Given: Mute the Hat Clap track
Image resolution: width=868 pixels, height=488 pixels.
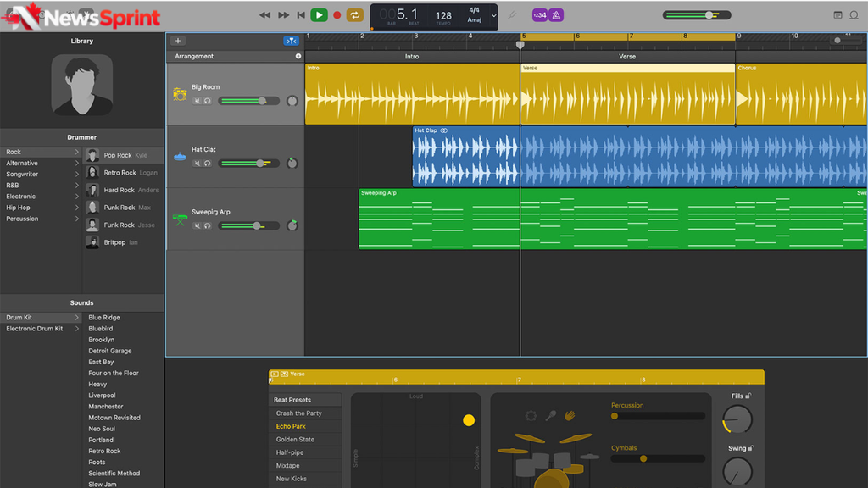Looking at the screenshot, I should [197, 164].
